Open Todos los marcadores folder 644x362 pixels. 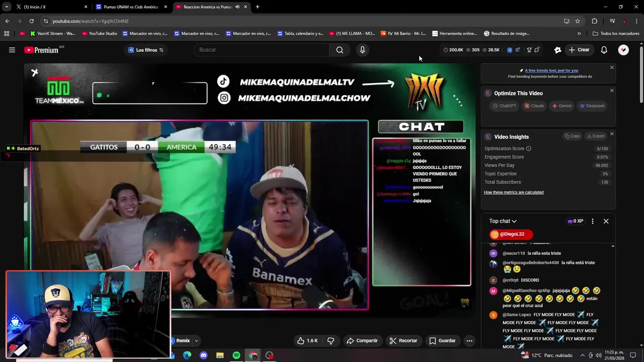point(616,34)
